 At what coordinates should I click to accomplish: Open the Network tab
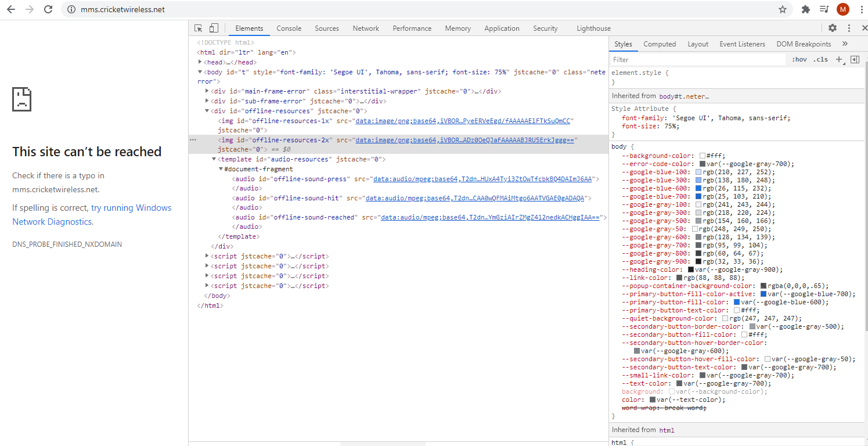click(x=366, y=28)
